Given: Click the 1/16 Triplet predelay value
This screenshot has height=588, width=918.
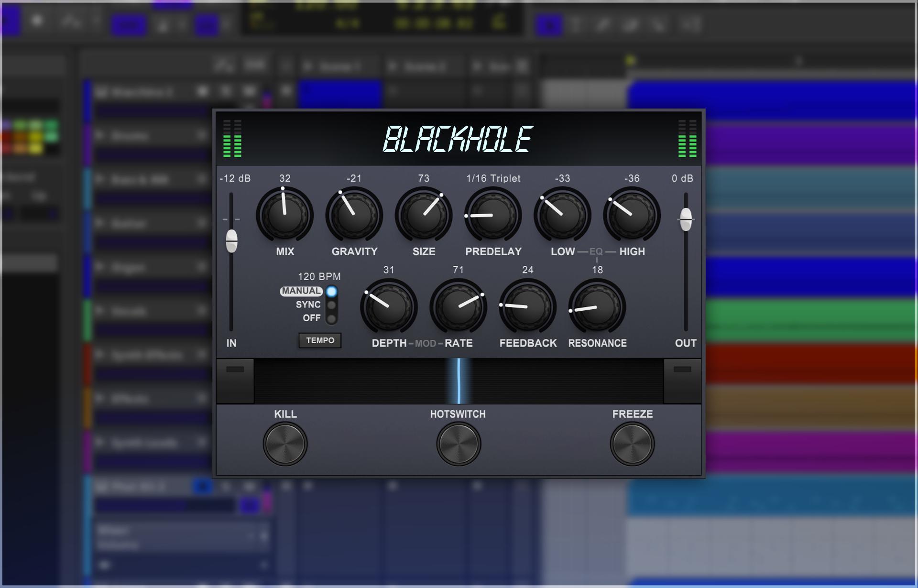Looking at the screenshot, I should coord(493,178).
